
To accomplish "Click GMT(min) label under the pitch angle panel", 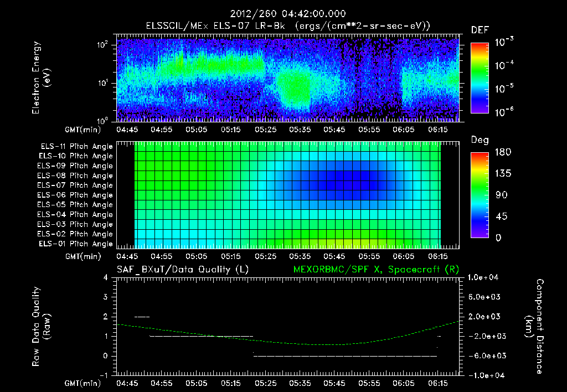I will (83, 257).
